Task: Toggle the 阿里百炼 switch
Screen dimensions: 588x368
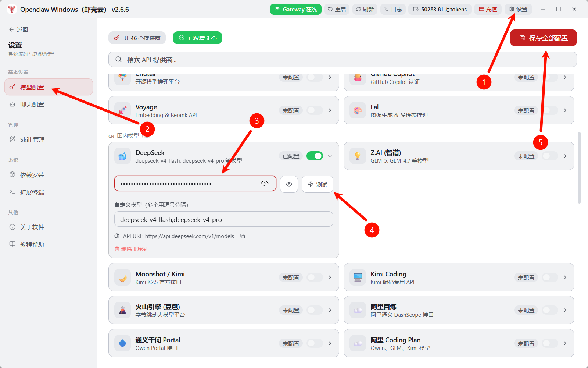Action: pos(550,310)
